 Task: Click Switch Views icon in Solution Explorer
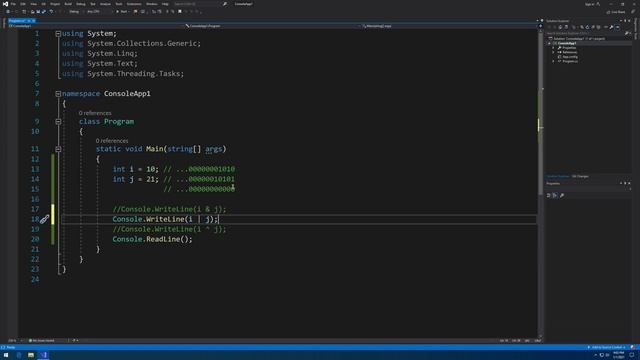point(566,27)
